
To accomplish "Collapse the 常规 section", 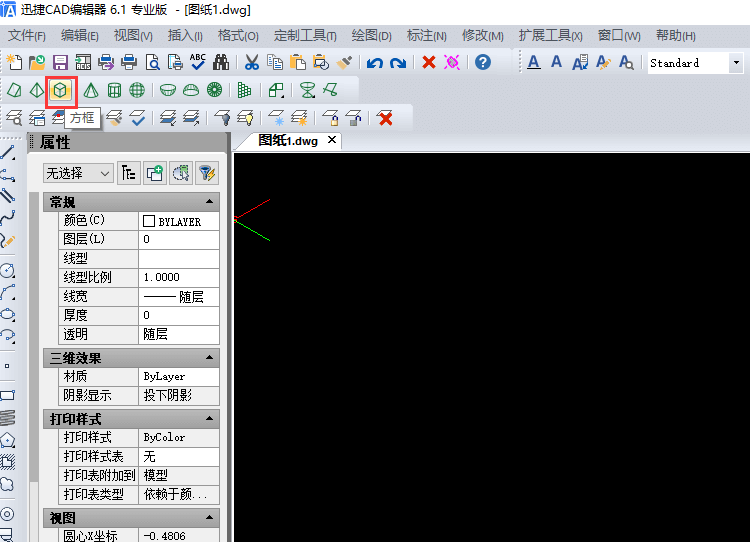I will [x=210, y=202].
